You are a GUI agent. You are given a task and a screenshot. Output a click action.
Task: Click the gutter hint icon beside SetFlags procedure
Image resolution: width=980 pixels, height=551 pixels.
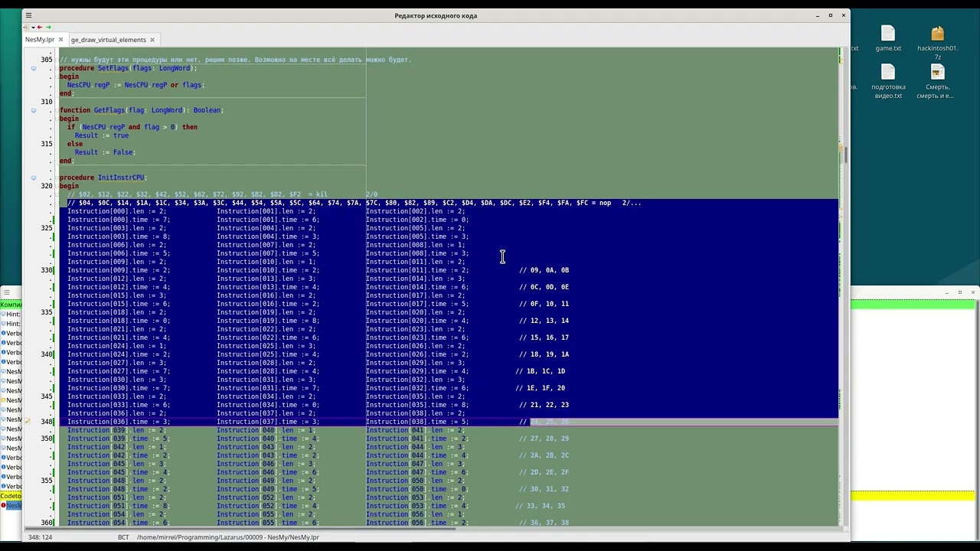coord(33,68)
